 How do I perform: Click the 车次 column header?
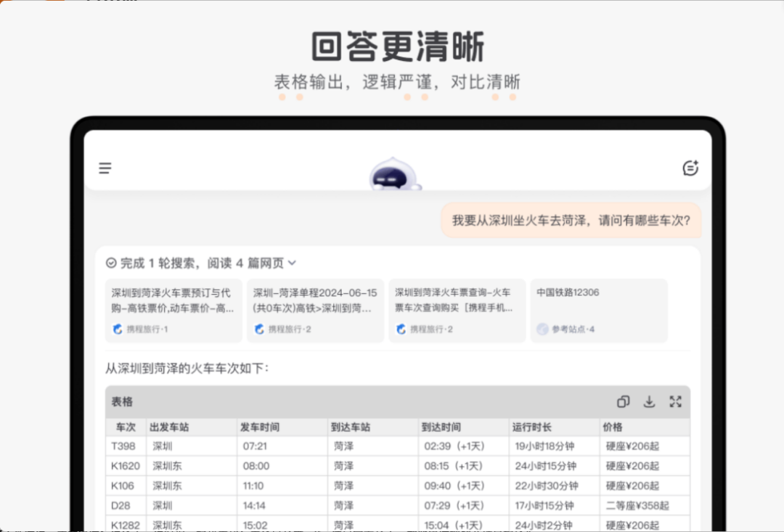click(x=126, y=427)
